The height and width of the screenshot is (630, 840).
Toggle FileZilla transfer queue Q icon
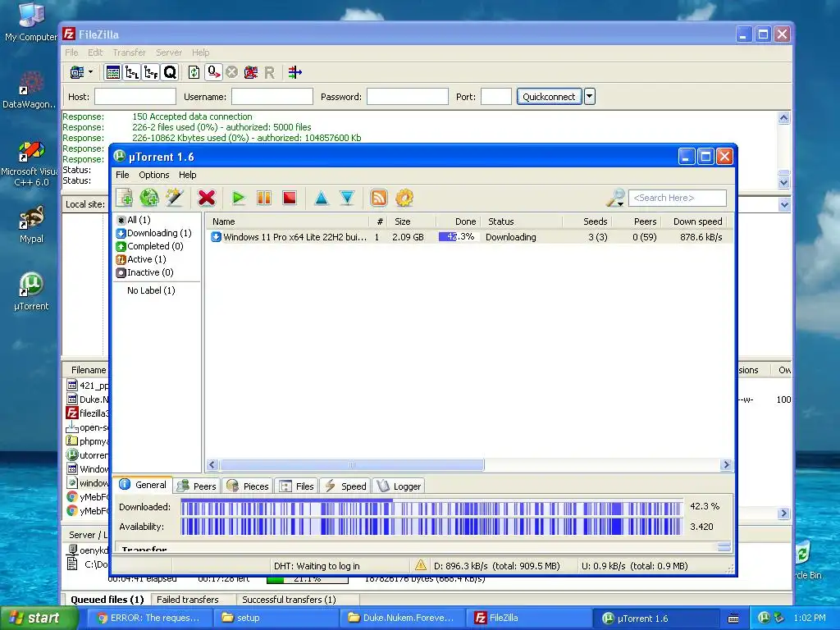point(170,72)
